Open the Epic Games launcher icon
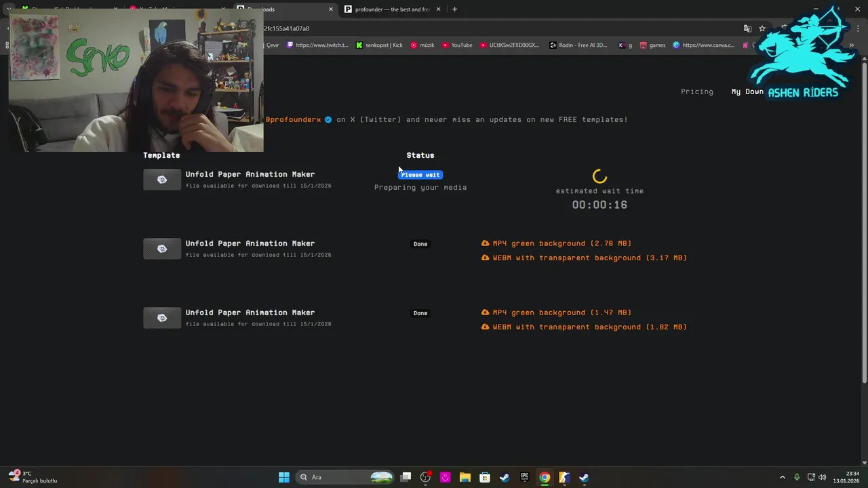The width and height of the screenshot is (868, 488). coord(525,477)
